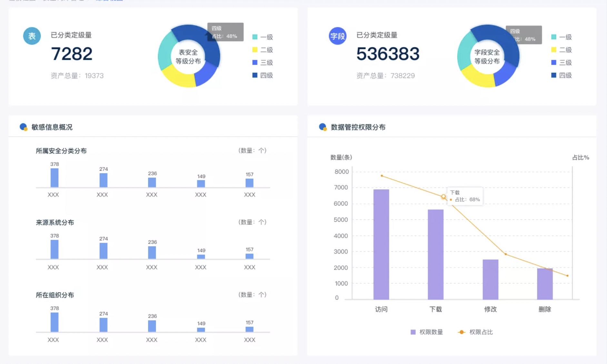This screenshot has width=607, height=364.
Task: Toggle 一级 legend in table security chart
Action: (x=263, y=37)
